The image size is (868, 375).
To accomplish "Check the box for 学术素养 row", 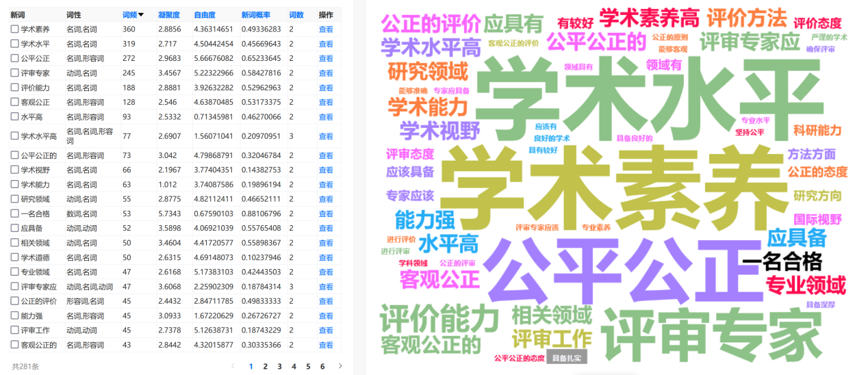I will (15, 29).
